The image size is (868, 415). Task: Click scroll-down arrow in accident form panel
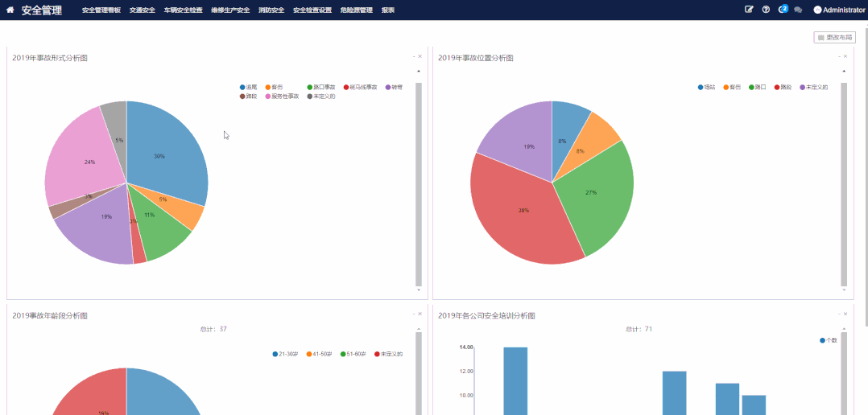[419, 290]
